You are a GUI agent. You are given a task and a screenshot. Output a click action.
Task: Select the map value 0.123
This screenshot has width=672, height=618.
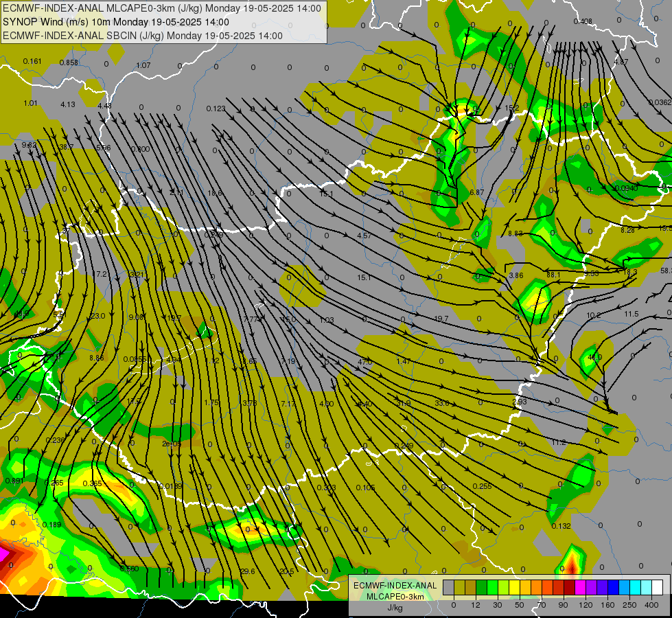(216, 108)
